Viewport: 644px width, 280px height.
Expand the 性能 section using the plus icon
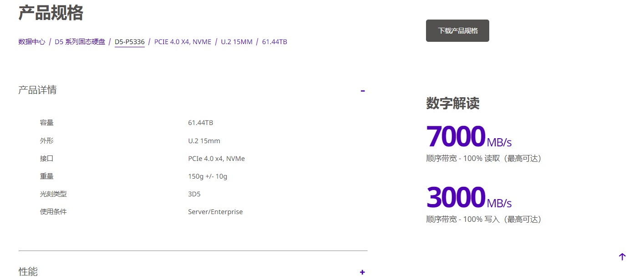pos(362,272)
